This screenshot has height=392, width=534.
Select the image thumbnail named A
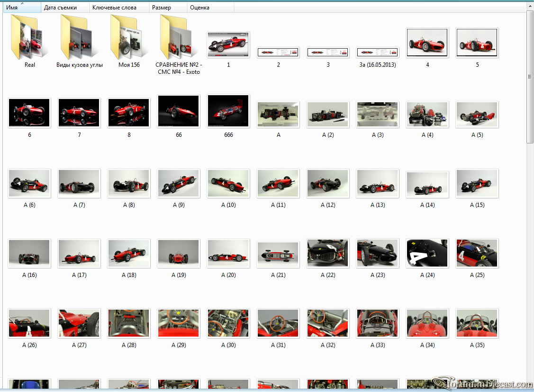point(278,115)
